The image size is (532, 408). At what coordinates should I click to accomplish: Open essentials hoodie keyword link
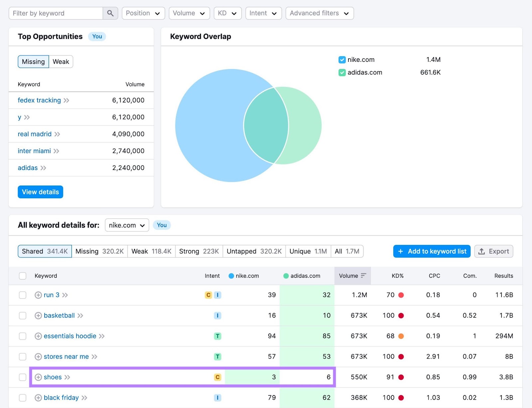[x=70, y=336]
